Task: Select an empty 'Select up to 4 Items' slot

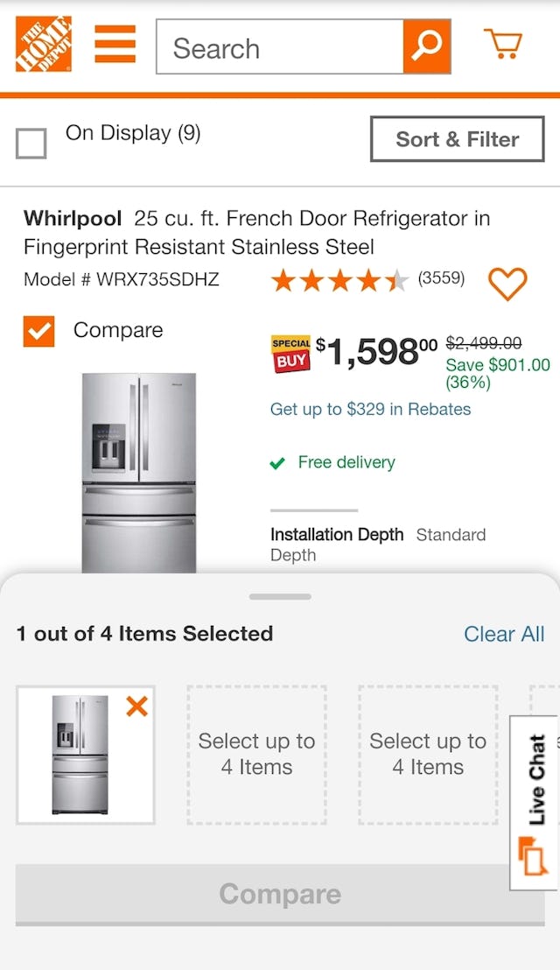Action: (x=256, y=754)
